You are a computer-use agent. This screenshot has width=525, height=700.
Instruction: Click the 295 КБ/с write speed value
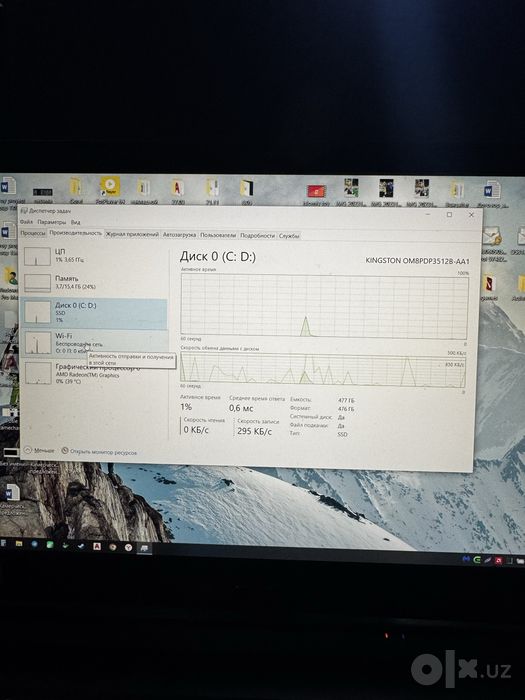click(254, 432)
